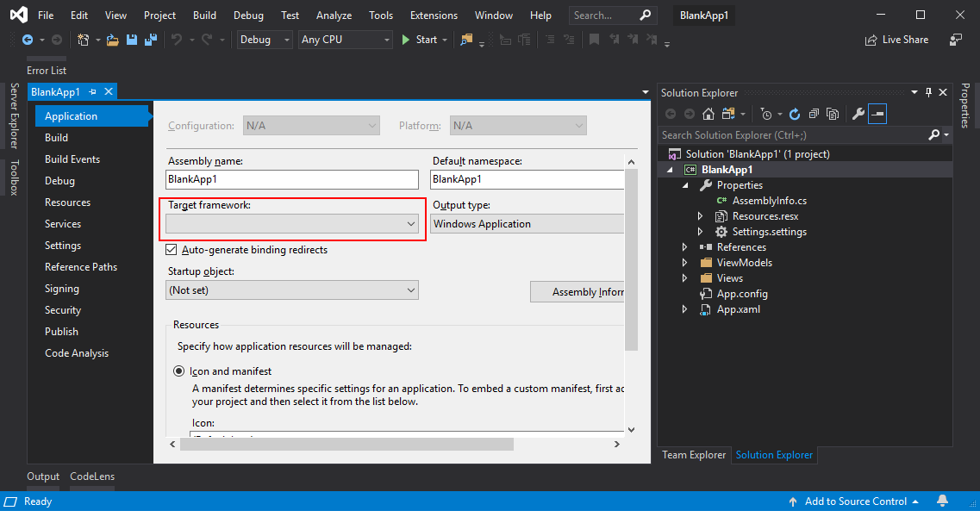980x517 pixels.
Task: Expand the References node
Action: coord(684,246)
